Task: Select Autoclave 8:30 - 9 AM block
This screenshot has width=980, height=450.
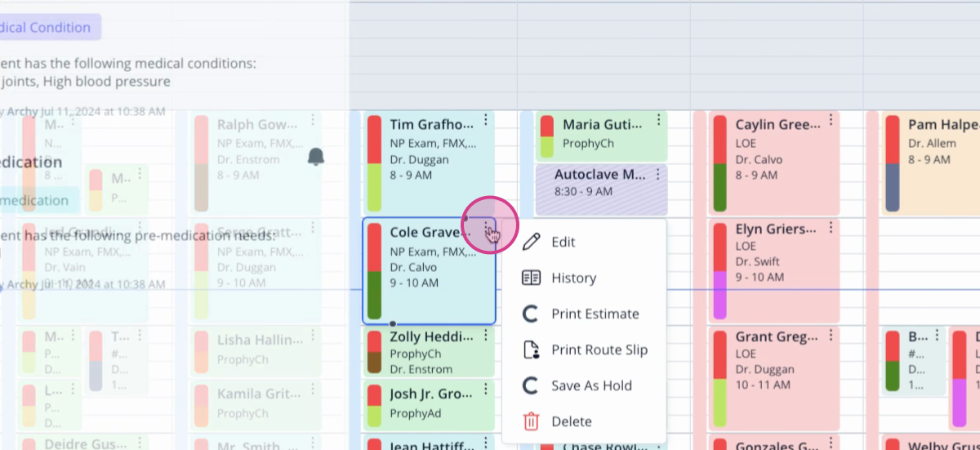Action: coord(602,189)
